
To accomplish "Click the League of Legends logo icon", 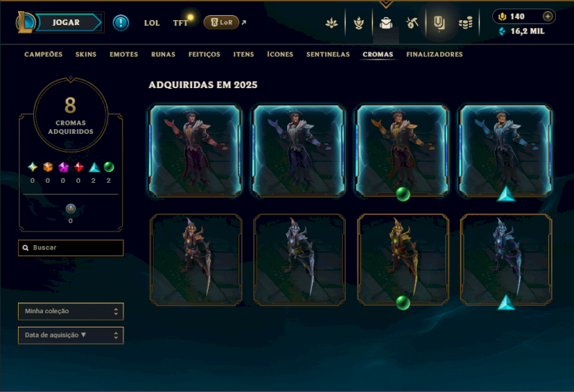I will point(25,22).
